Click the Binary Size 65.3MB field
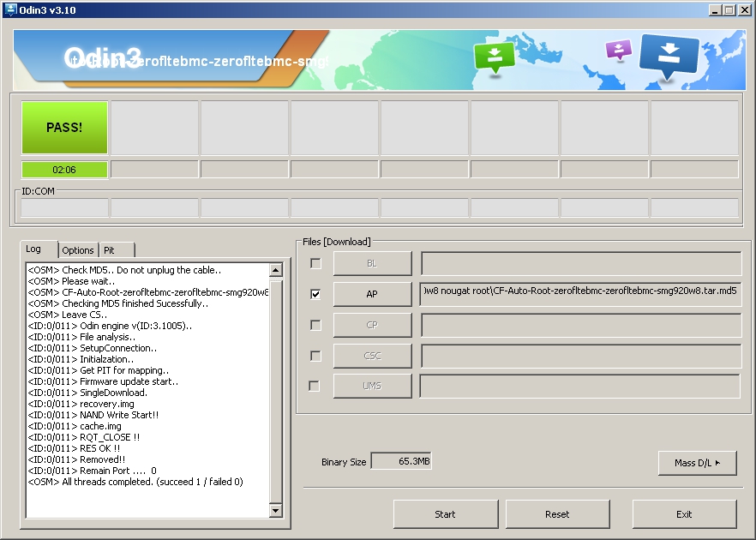Screen dimensions: 756x540 click(x=401, y=461)
